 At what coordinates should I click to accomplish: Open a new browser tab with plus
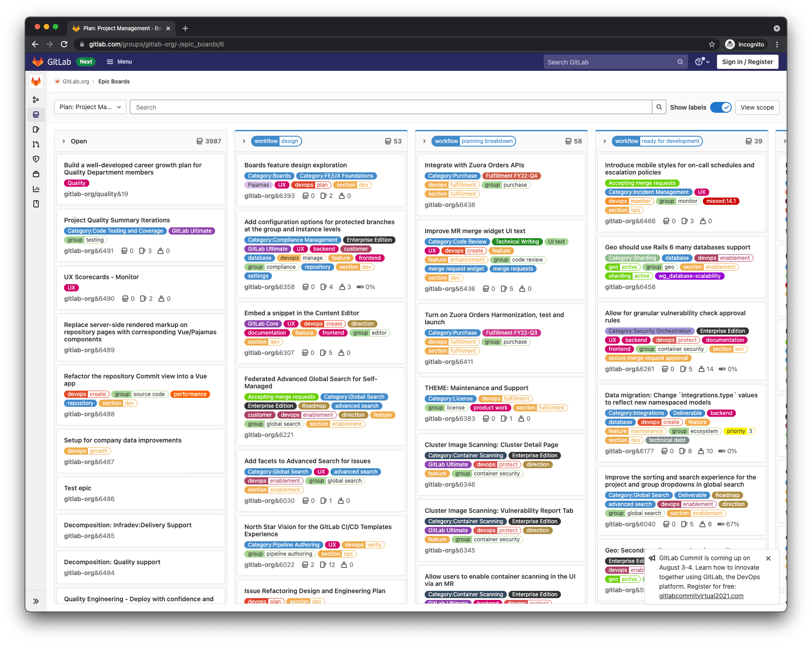click(x=185, y=28)
